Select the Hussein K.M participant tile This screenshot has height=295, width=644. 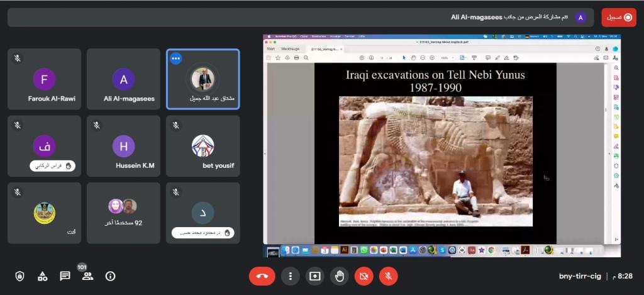123,146
